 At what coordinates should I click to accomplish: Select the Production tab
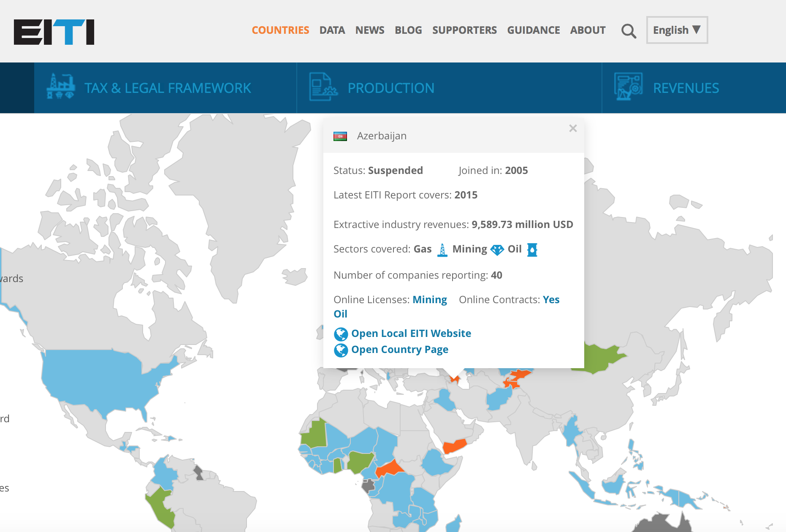pos(449,88)
